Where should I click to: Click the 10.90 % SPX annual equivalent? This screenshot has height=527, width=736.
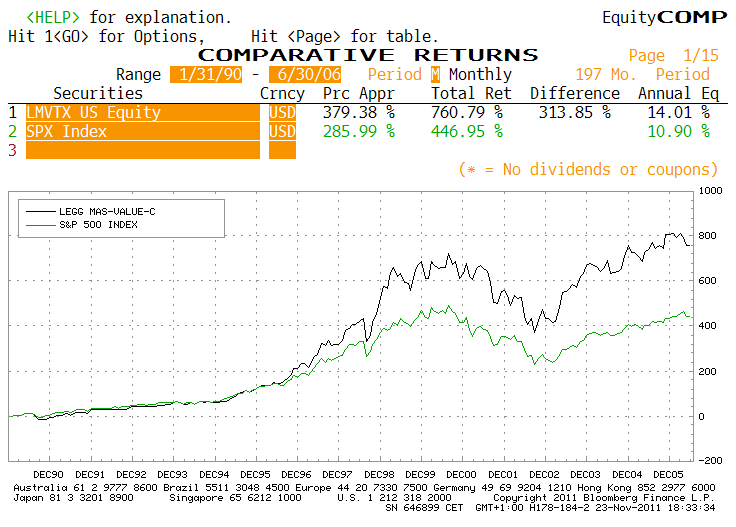coord(679,131)
